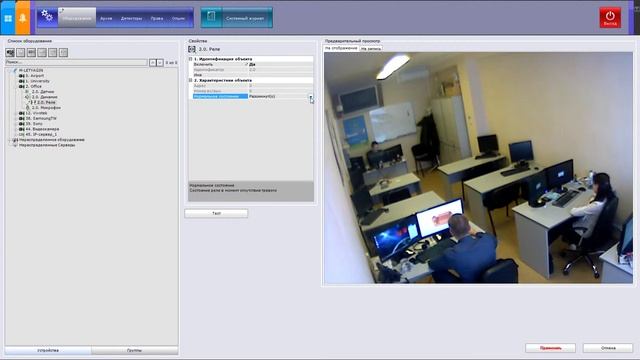Select the '44. Видеокамера' item in the tree
The height and width of the screenshot is (360, 640).
42,129
